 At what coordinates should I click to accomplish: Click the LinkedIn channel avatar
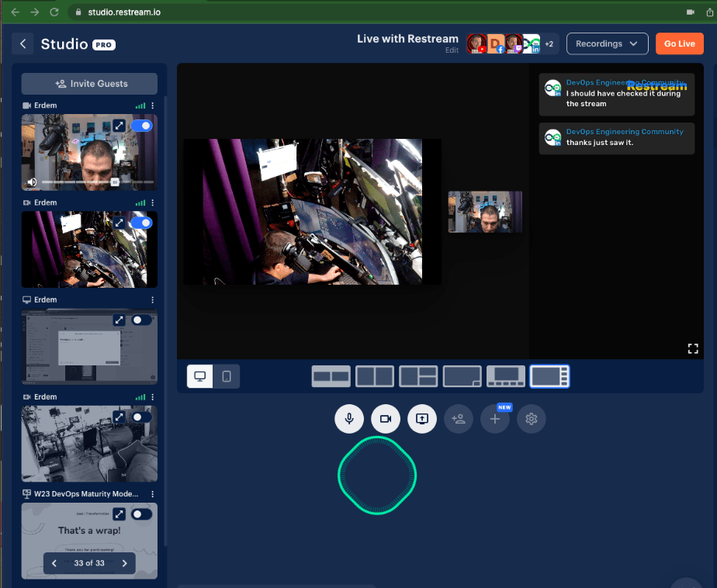tap(532, 44)
